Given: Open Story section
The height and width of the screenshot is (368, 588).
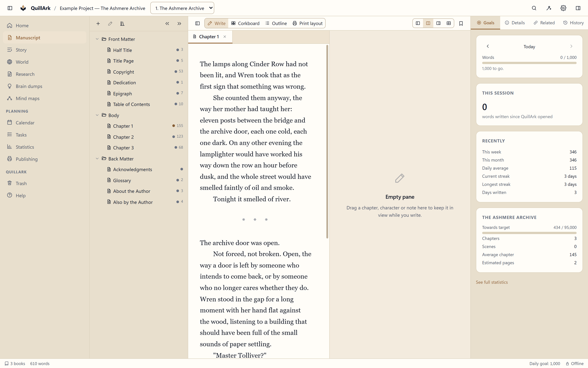Looking at the screenshot, I should [45, 50].
